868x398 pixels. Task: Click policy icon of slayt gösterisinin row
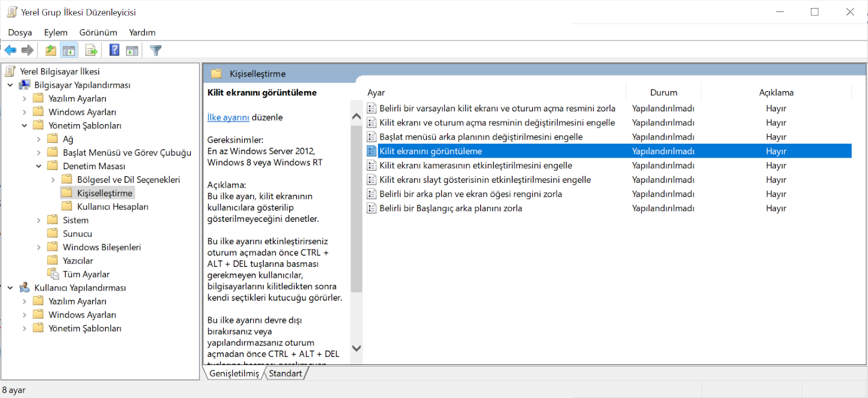click(x=372, y=179)
